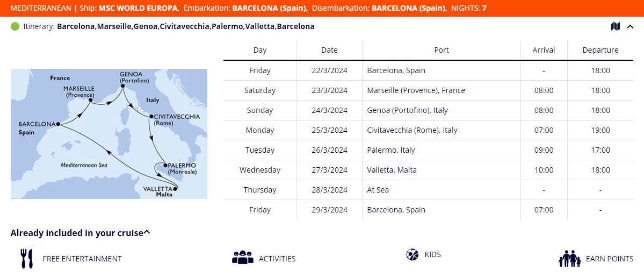Click the Day column header

260,50
